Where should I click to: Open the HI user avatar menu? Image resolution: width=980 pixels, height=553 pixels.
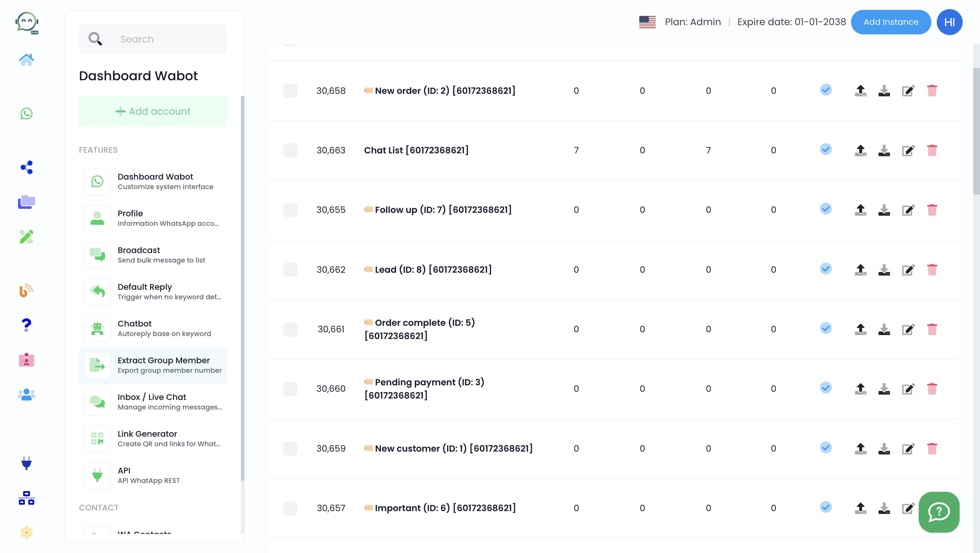coord(949,22)
